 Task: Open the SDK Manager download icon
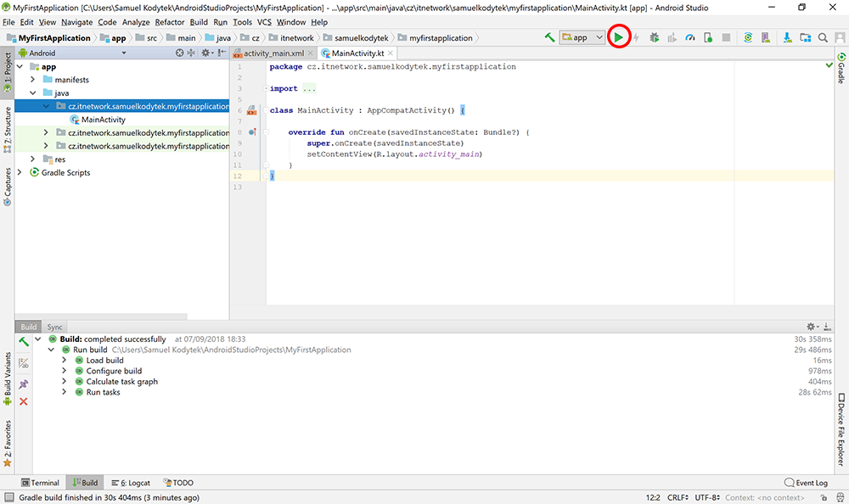coord(787,37)
